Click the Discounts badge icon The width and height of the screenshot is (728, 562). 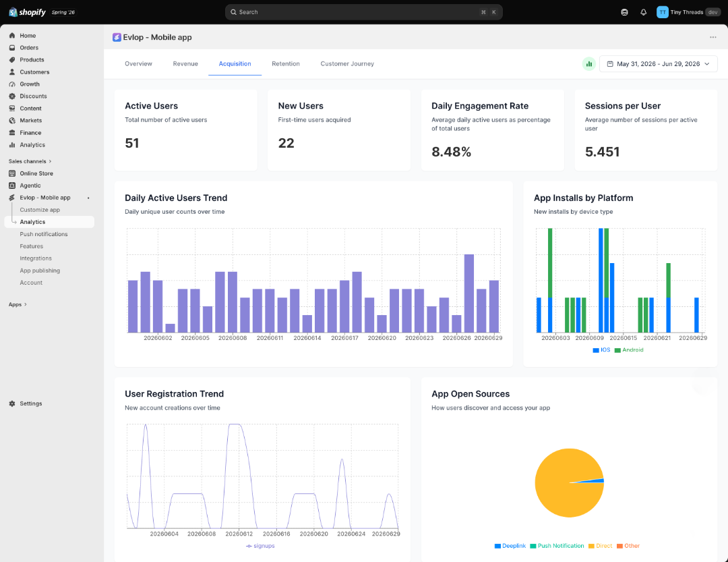click(x=12, y=96)
